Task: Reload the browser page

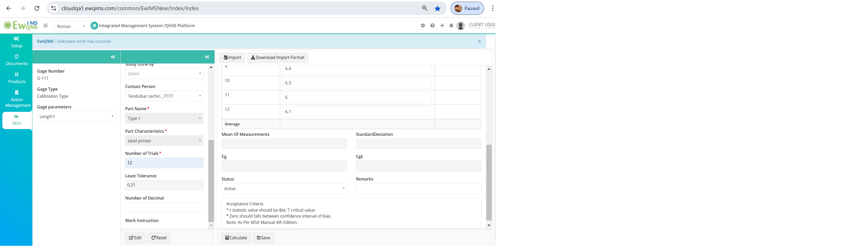Action: 37,8
